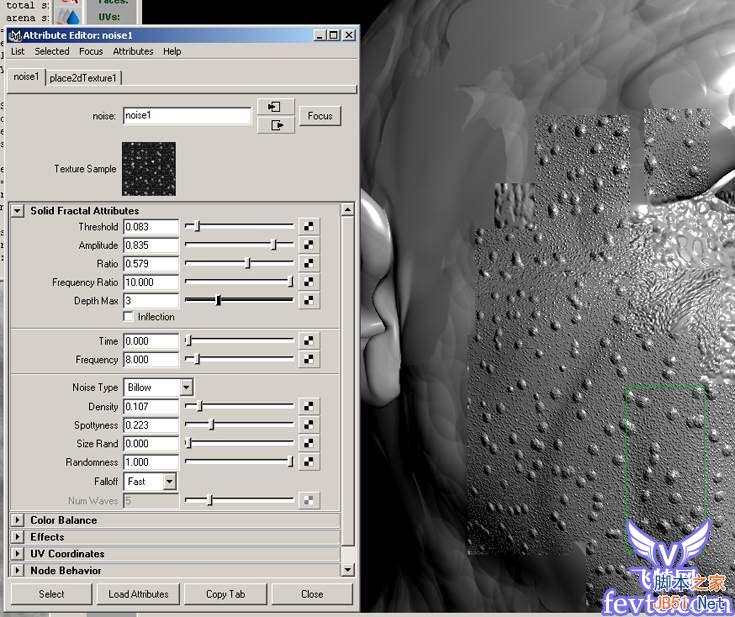Image resolution: width=735 pixels, height=617 pixels.
Task: Click the Time slider
Action: (x=239, y=340)
